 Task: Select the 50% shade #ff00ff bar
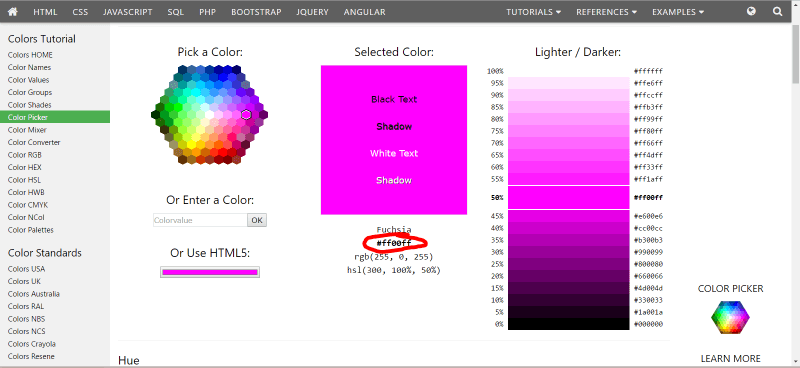(x=569, y=198)
